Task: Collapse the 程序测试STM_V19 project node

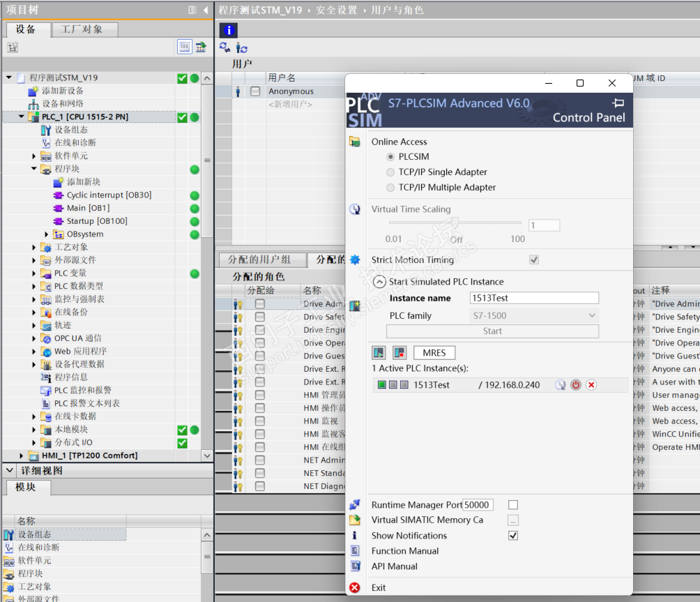Action: click(x=9, y=77)
